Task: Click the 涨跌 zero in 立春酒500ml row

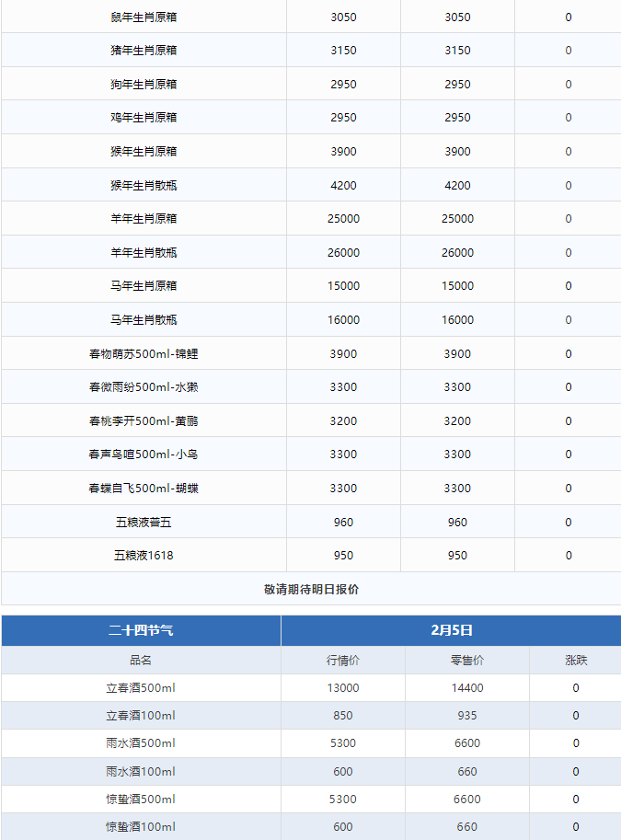Action: pyautogui.click(x=576, y=688)
